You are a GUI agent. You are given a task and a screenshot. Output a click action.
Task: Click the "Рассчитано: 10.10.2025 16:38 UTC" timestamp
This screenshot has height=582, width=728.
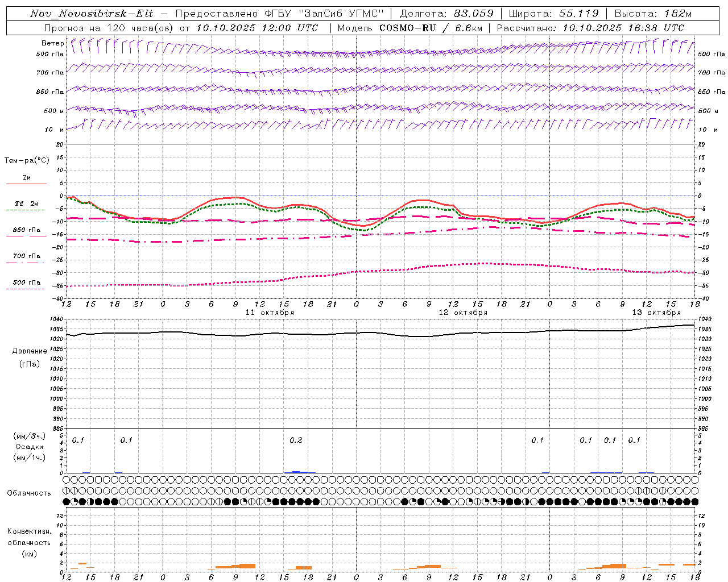pyautogui.click(x=590, y=28)
